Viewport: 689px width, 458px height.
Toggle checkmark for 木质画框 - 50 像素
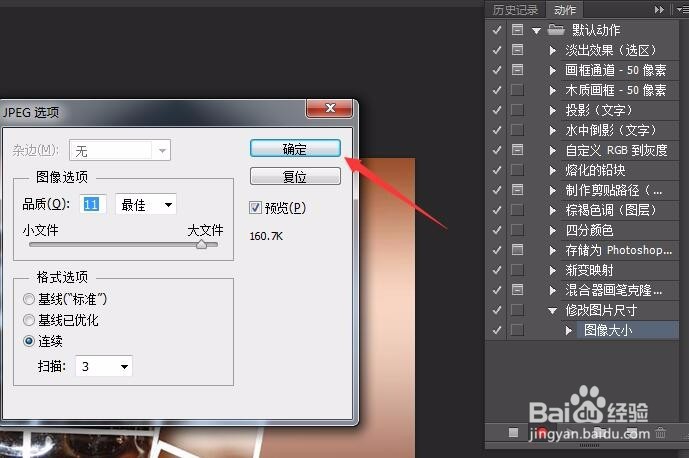(x=497, y=90)
